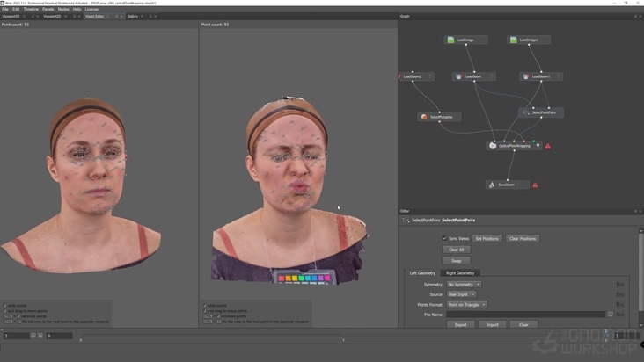Click the SelectPolygons node icon
This screenshot has width=644, height=362.
point(424,117)
